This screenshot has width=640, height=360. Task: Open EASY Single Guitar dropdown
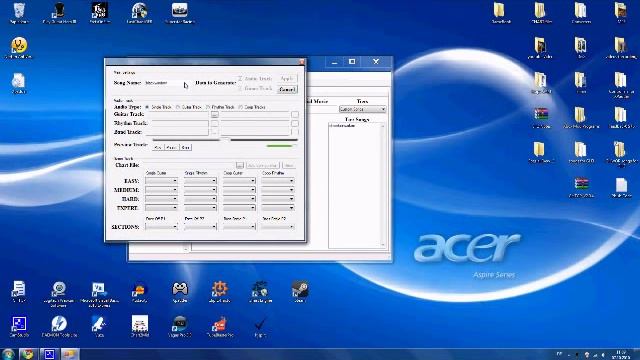point(162,180)
